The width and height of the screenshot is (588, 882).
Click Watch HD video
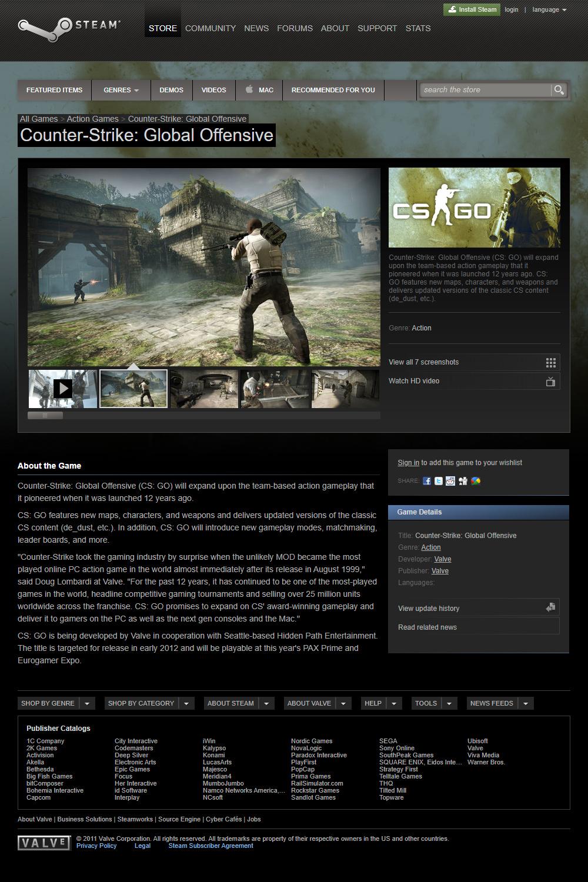click(x=474, y=381)
